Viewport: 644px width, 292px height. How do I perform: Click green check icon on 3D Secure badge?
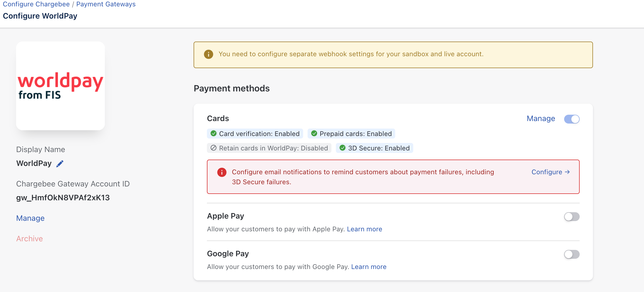coord(343,148)
